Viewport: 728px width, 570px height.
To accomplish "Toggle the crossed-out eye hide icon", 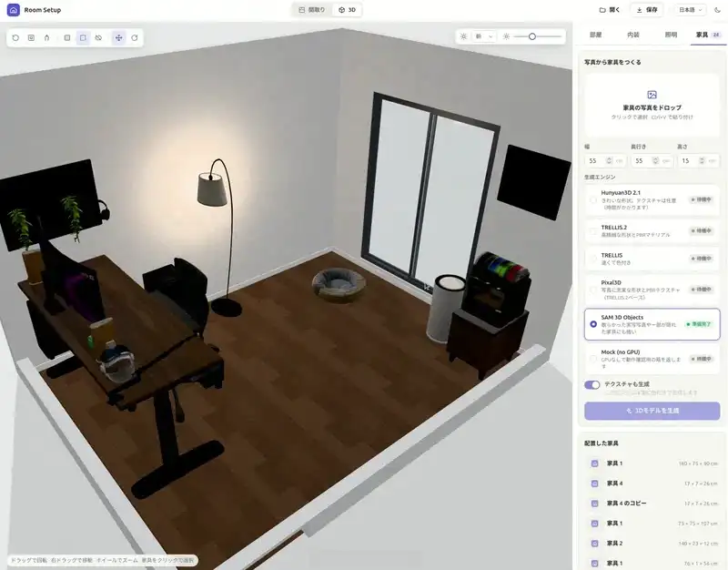I will pyautogui.click(x=98, y=37).
